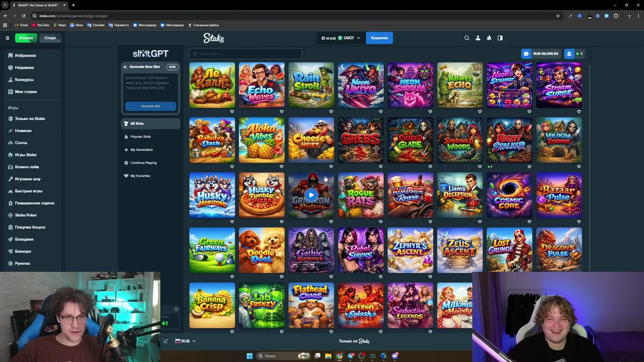Open the Neon Shogun slot thumbnail
This screenshot has height=362, width=644.
point(410,85)
